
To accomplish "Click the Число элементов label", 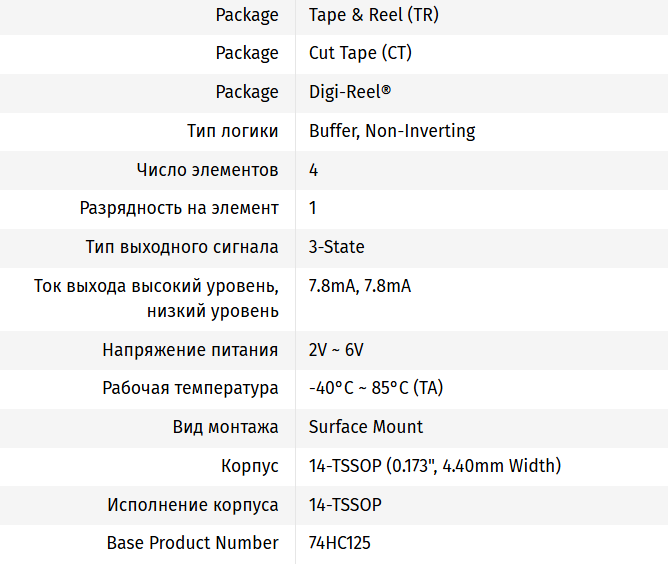I will click(x=207, y=170).
